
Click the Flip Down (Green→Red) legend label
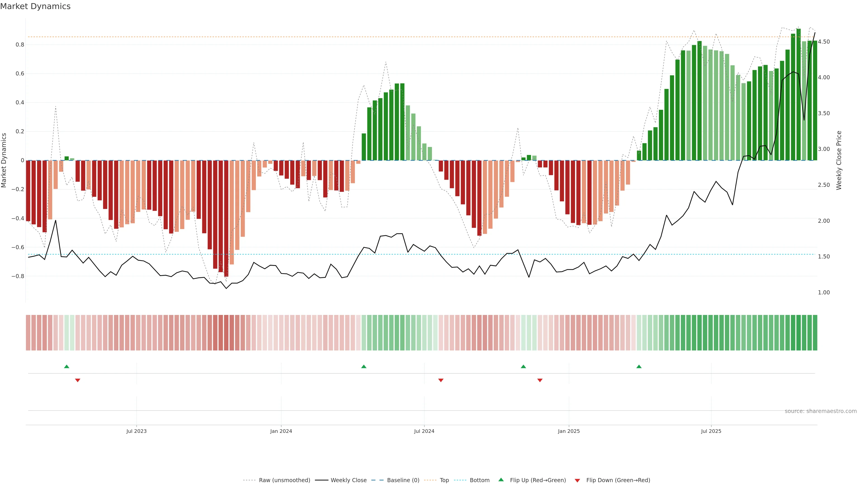(618, 480)
